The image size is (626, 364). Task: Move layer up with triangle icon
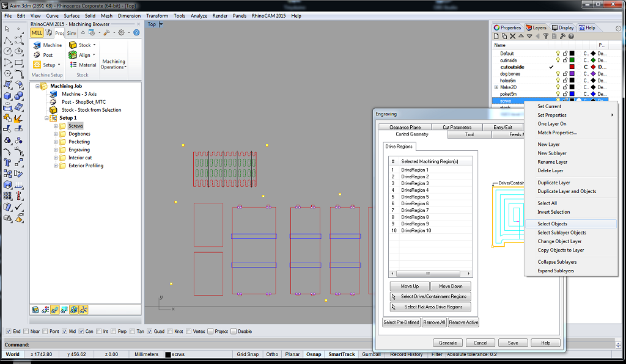521,36
